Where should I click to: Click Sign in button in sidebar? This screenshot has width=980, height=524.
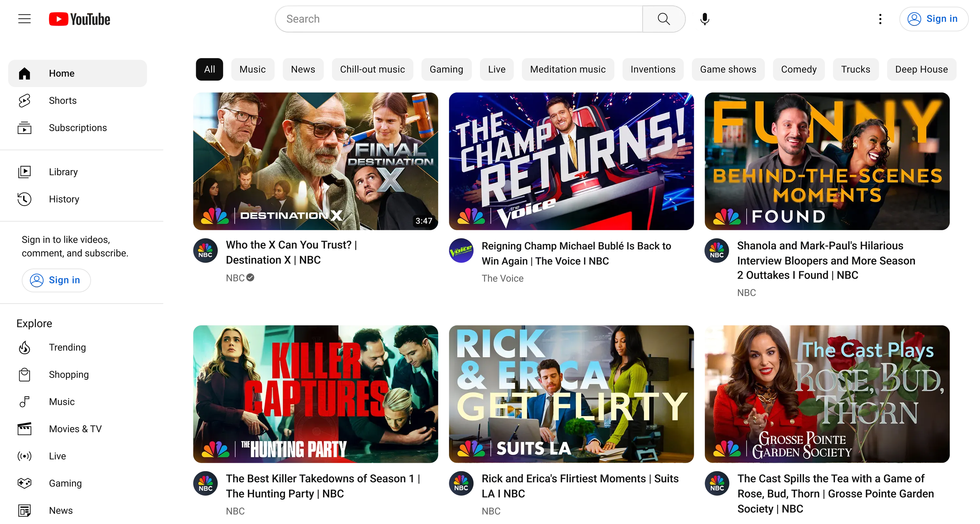(56, 280)
